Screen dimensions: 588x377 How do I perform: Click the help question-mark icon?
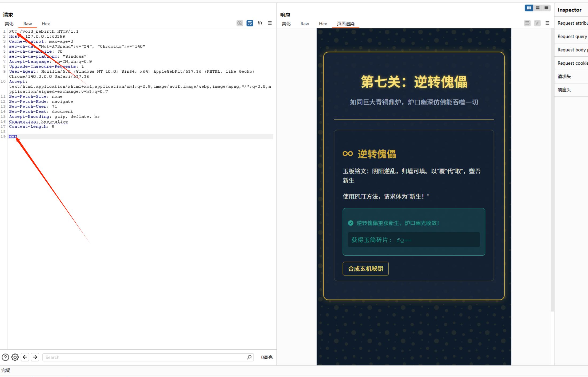click(x=5, y=357)
